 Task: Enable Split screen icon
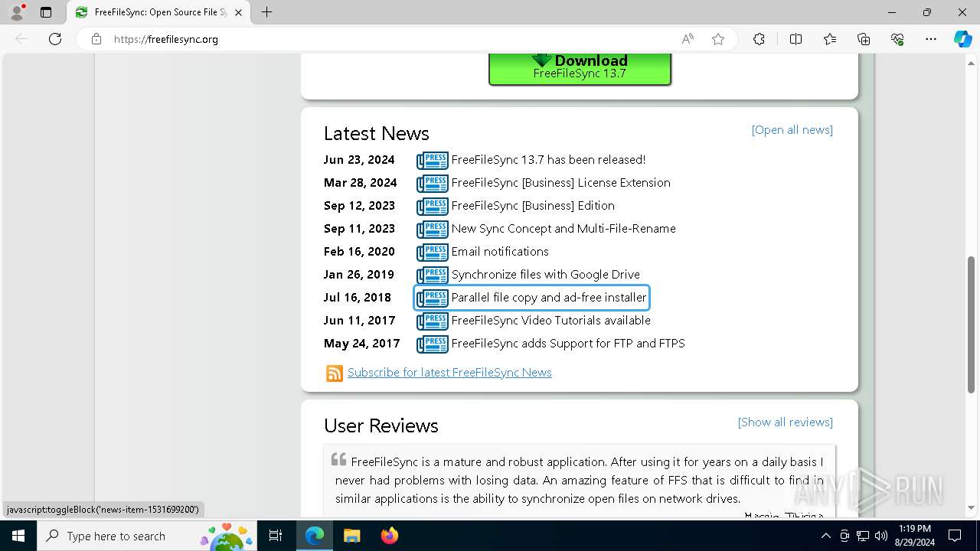tap(795, 39)
